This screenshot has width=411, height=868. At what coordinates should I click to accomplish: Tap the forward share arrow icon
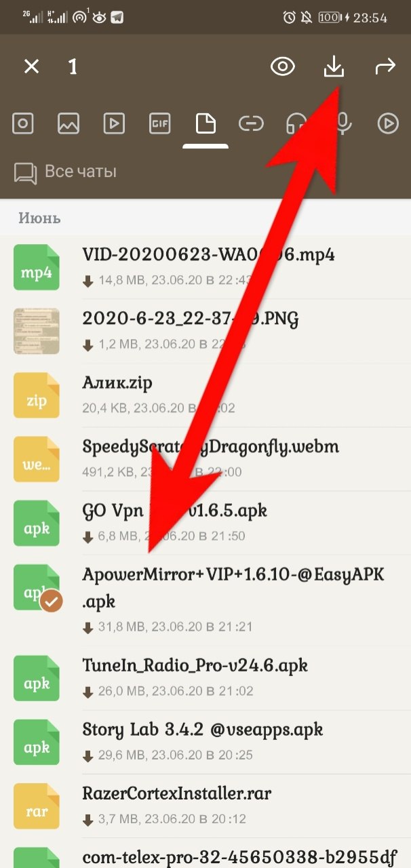pyautogui.click(x=385, y=66)
